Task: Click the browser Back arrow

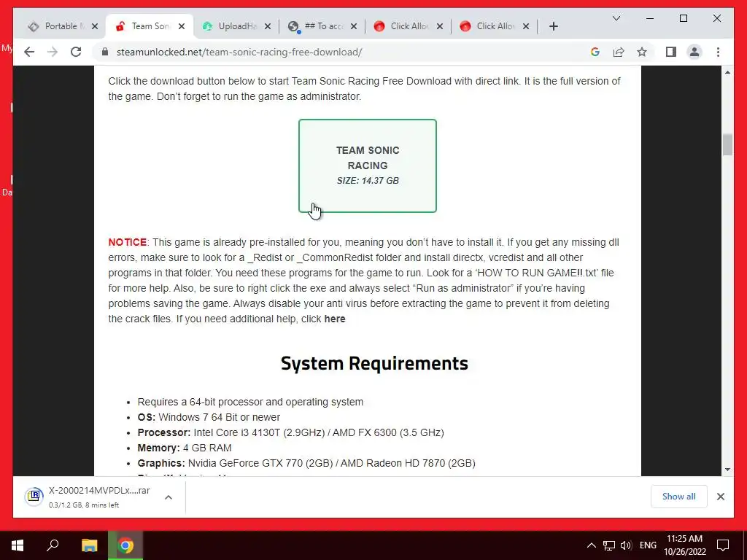Action: point(29,52)
